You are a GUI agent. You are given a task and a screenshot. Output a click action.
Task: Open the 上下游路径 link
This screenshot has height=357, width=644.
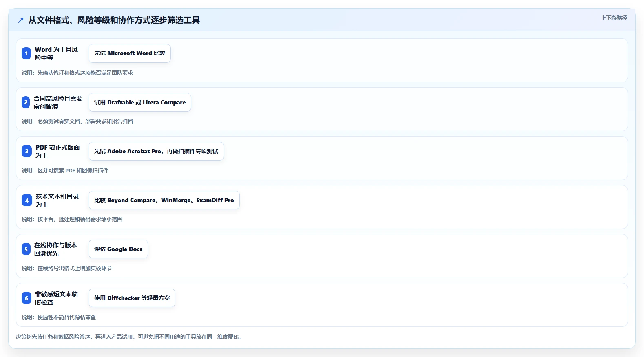point(614,18)
